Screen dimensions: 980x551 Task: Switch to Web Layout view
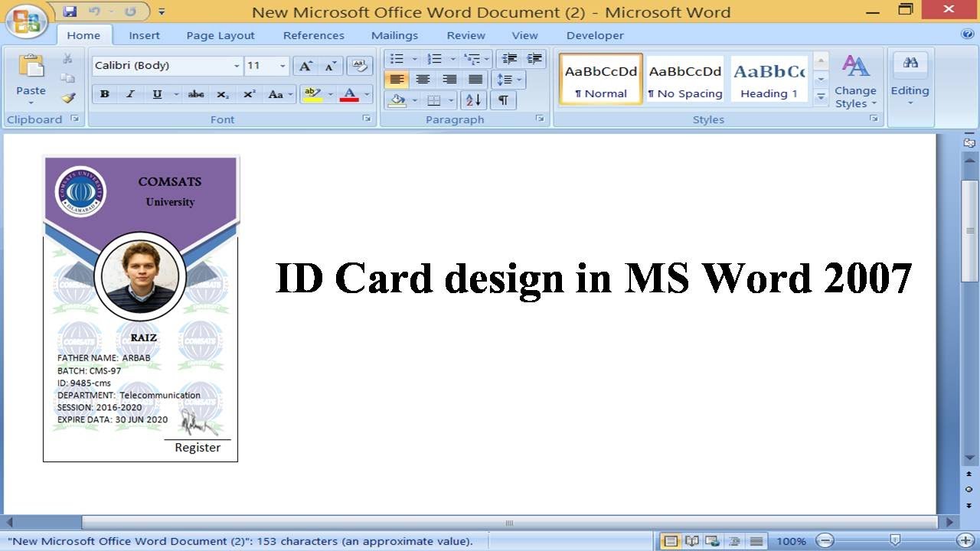713,541
